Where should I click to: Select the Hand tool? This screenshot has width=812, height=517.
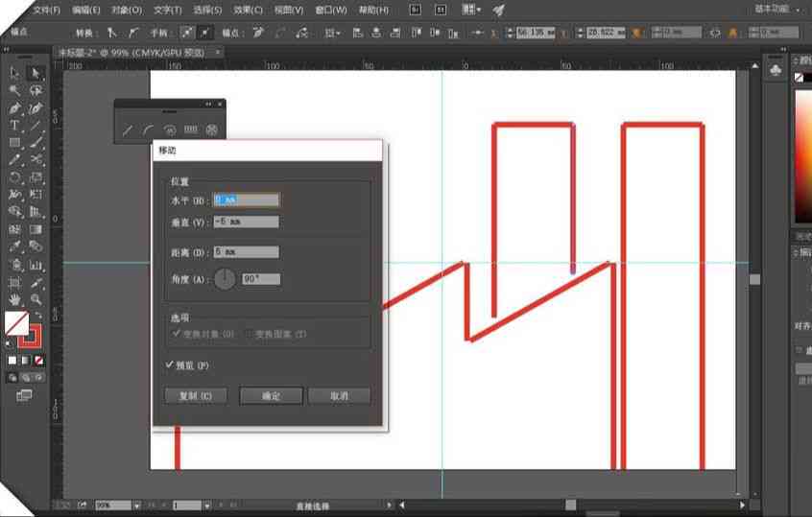coord(14,299)
